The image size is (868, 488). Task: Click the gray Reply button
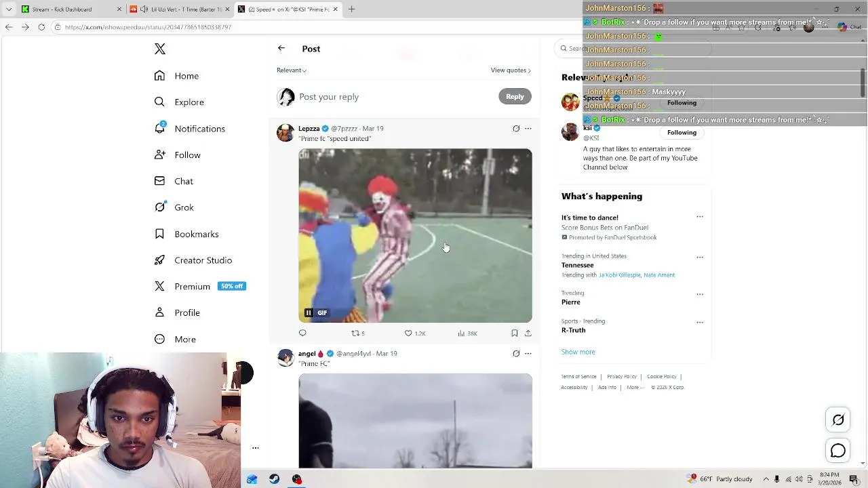coord(515,96)
